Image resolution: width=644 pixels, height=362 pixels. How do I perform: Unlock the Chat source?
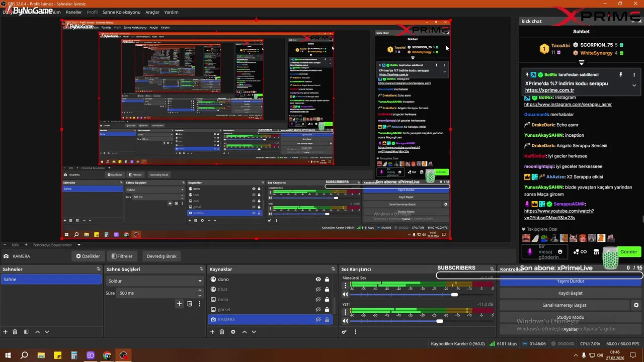pyautogui.click(x=327, y=290)
